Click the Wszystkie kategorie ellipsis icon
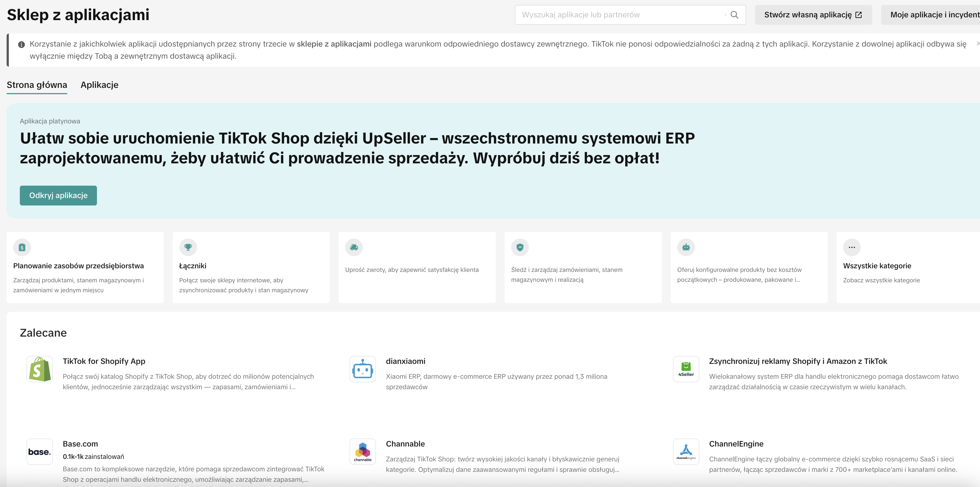Image resolution: width=980 pixels, height=487 pixels. [852, 247]
